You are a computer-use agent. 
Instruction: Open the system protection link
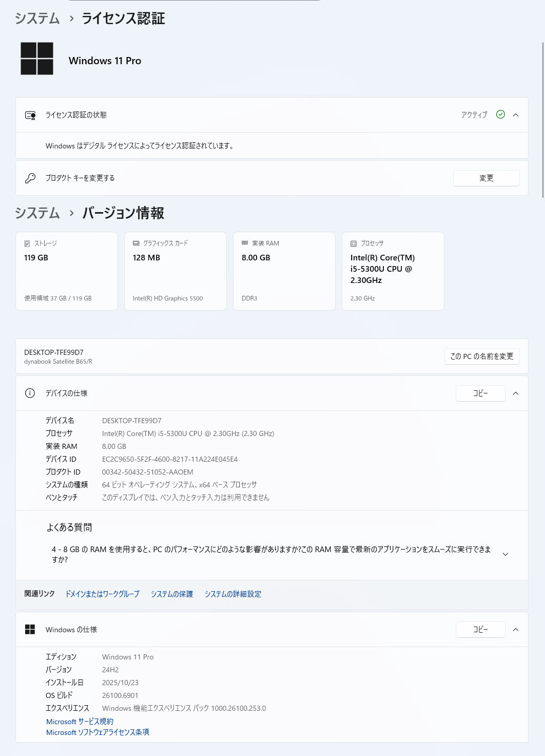point(171,594)
